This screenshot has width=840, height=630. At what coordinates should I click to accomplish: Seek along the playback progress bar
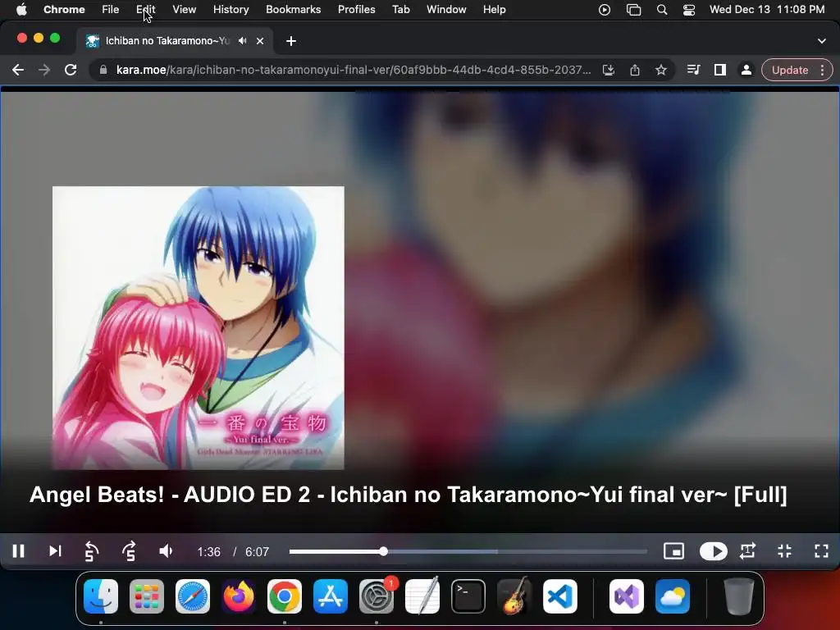(x=468, y=551)
